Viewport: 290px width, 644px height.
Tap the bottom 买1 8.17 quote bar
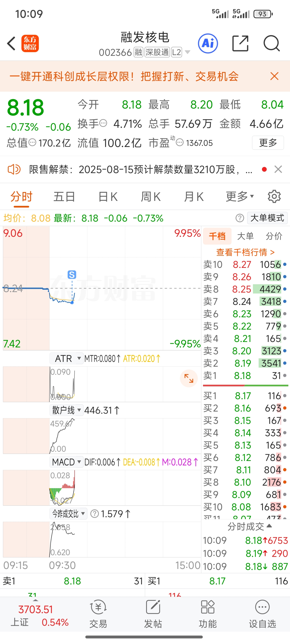click(x=218, y=581)
